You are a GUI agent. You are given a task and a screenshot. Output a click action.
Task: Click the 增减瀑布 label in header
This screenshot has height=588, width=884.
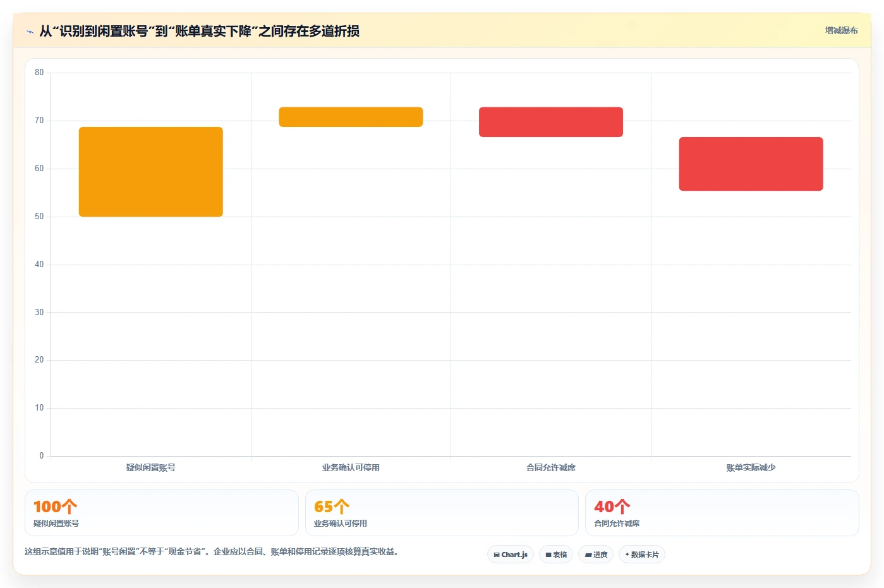coord(841,30)
